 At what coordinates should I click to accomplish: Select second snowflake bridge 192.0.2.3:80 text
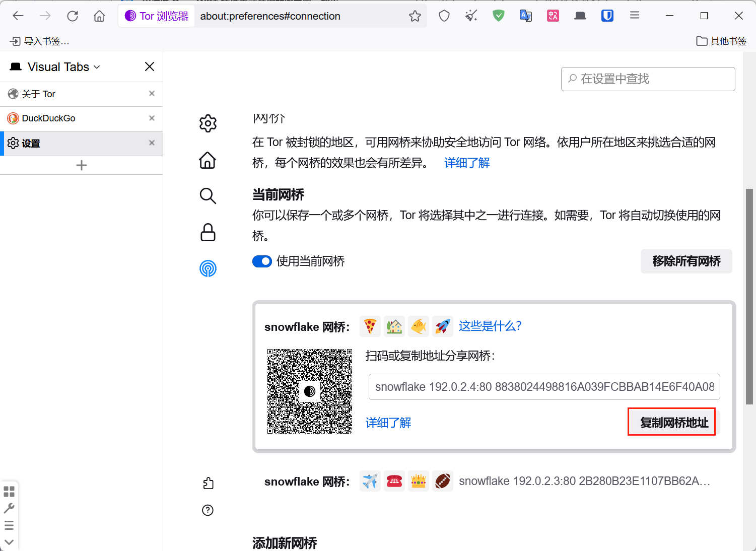pos(584,481)
